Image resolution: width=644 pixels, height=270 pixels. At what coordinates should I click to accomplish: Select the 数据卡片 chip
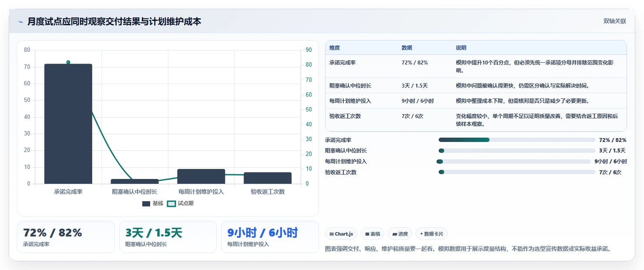(432, 234)
